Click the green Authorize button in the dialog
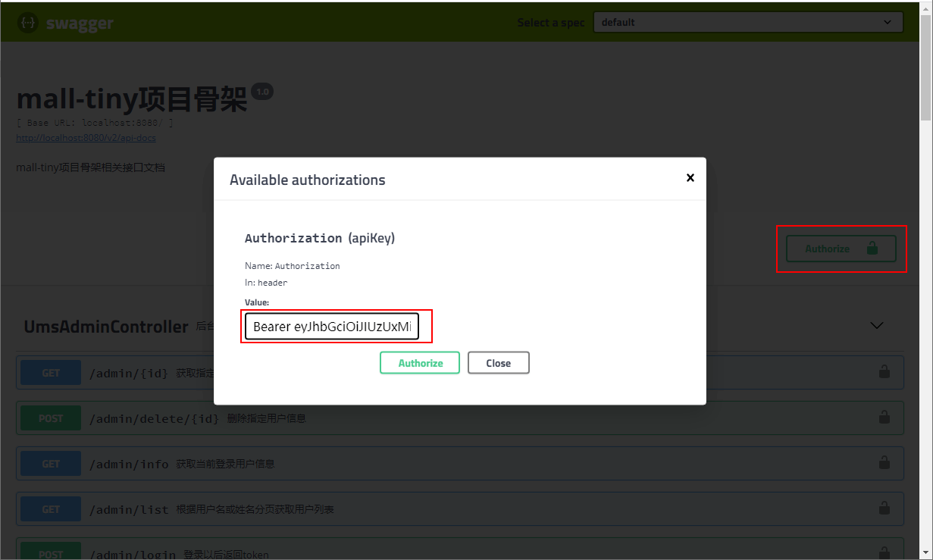This screenshot has width=933, height=560. tap(420, 363)
